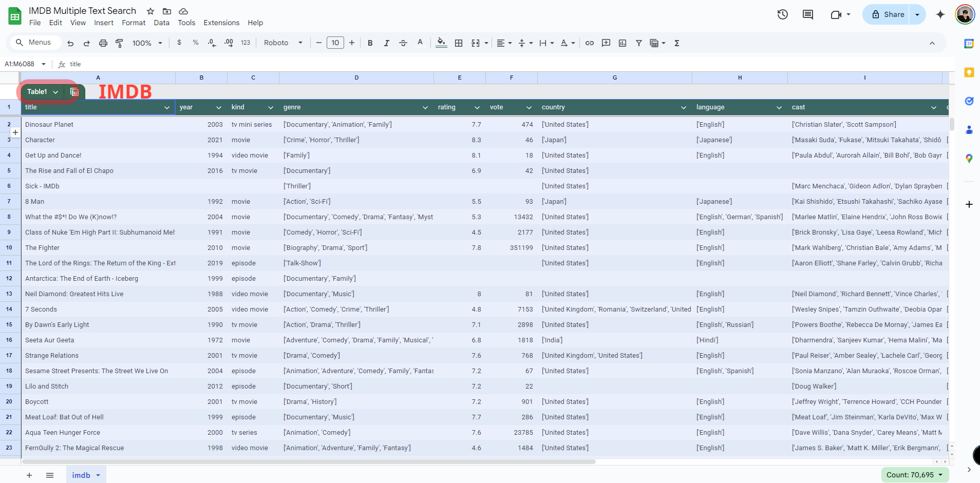Open text wrapping dropdown
The image size is (980, 483).
546,43
